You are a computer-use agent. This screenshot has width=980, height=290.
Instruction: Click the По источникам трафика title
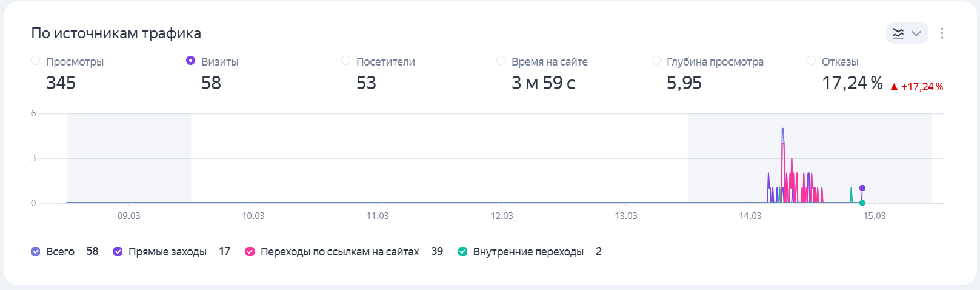pyautogui.click(x=116, y=33)
